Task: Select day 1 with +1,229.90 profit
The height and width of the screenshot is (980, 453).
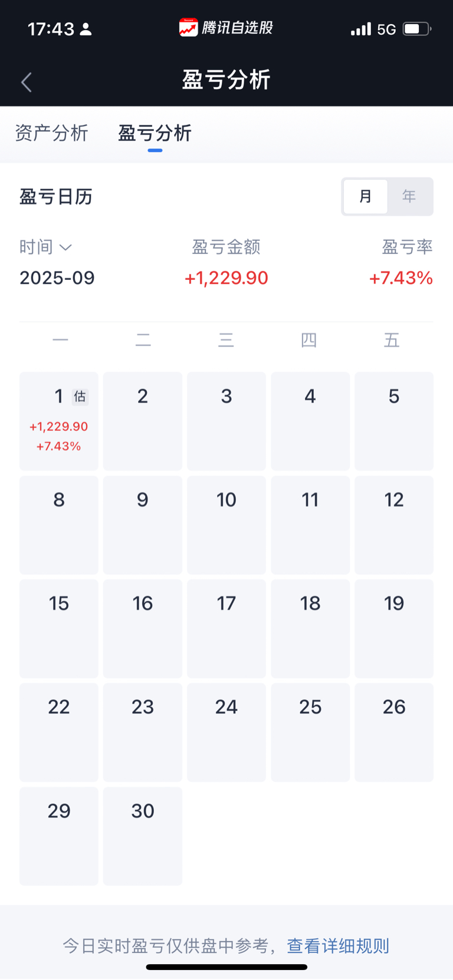Action: tap(59, 421)
